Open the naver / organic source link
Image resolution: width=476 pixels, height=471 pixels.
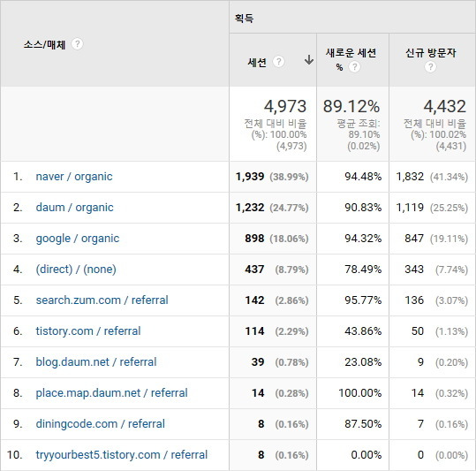click(x=74, y=177)
